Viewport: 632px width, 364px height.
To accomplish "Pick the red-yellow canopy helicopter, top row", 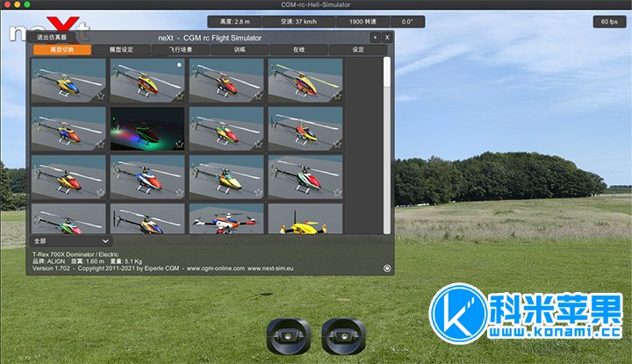I will click(x=226, y=81).
